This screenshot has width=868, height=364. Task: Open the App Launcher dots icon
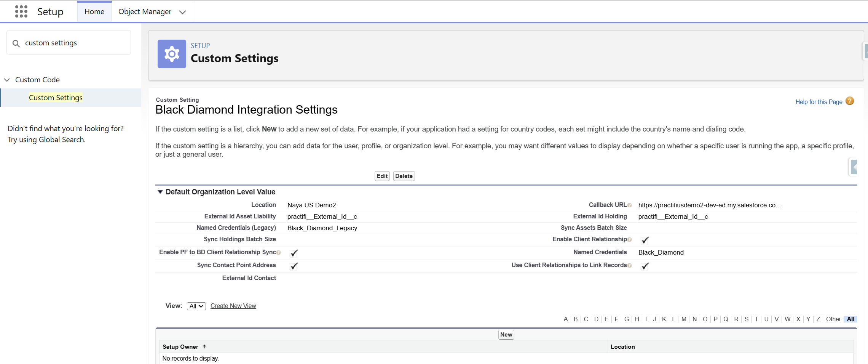21,11
